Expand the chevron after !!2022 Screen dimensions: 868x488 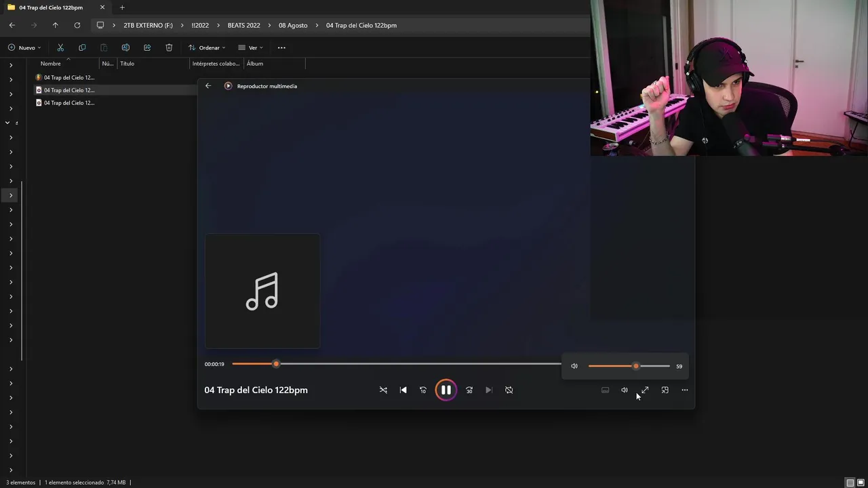tap(218, 25)
